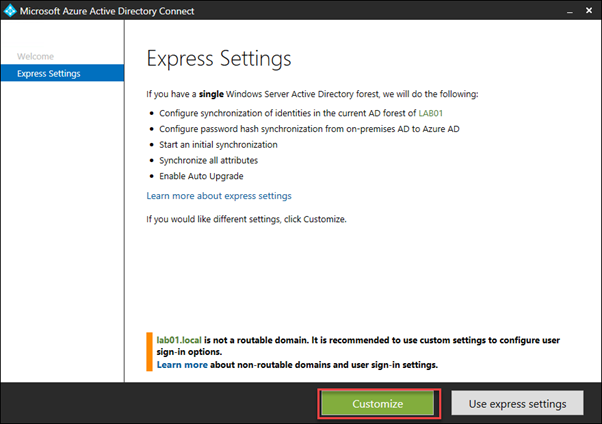Open Learn more about express settings link

click(219, 196)
